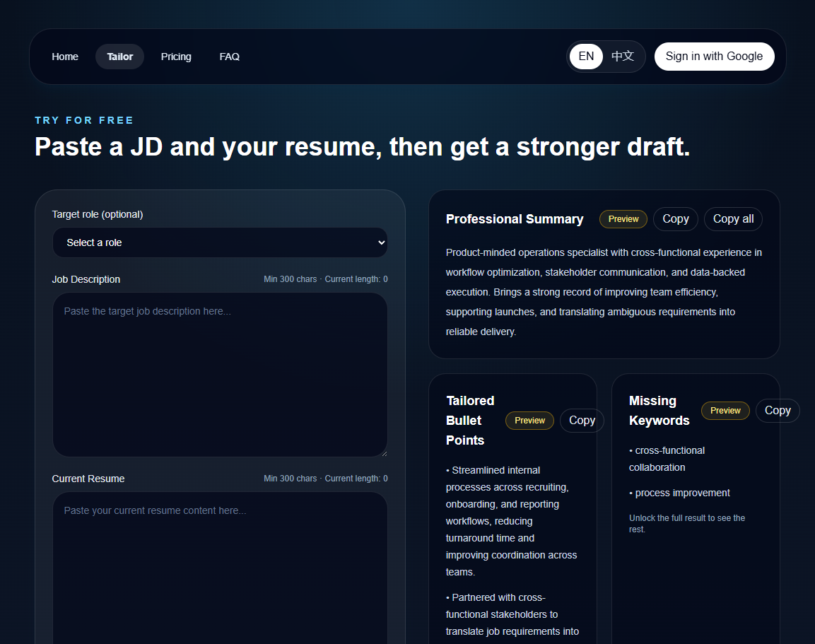
Task: Click the Job Description resize handle
Action: pos(385,452)
